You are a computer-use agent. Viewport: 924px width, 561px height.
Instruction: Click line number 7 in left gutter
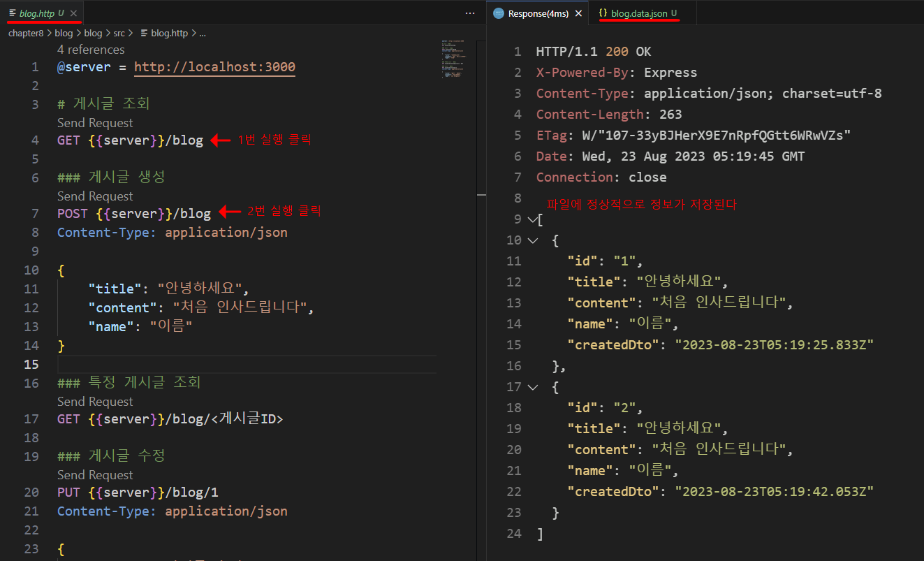[x=35, y=213]
